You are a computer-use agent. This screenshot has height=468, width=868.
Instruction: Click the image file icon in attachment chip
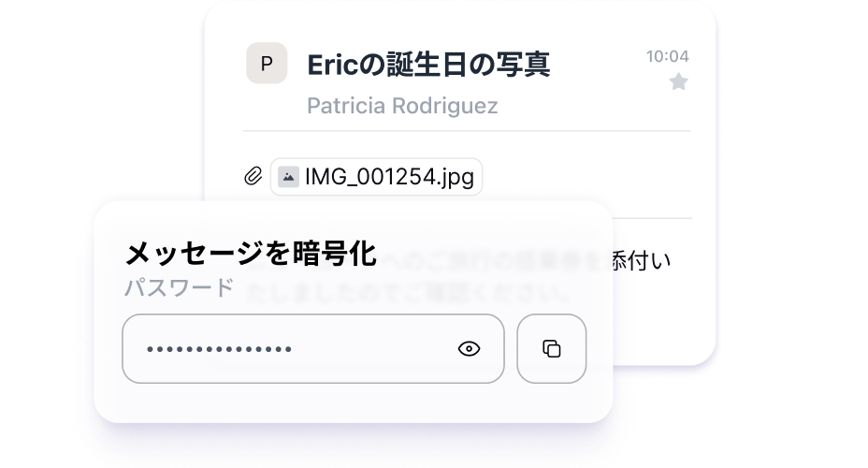(x=288, y=177)
